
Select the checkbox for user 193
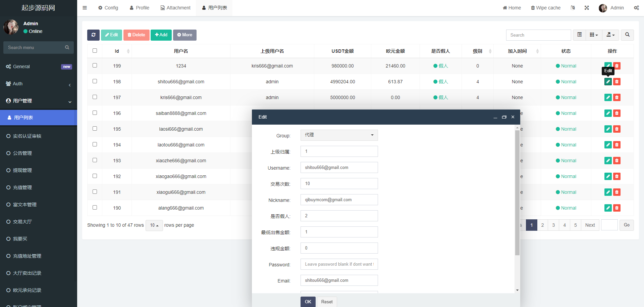click(x=95, y=160)
